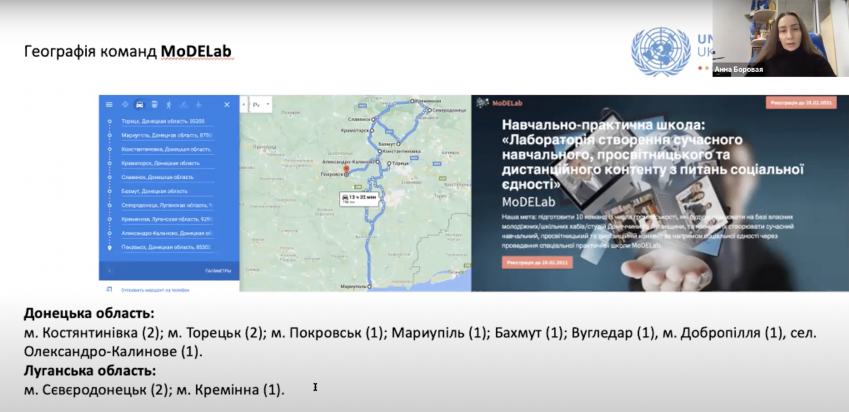
Task: Click the send-to-phone icon below the panel
Action: 109,290
